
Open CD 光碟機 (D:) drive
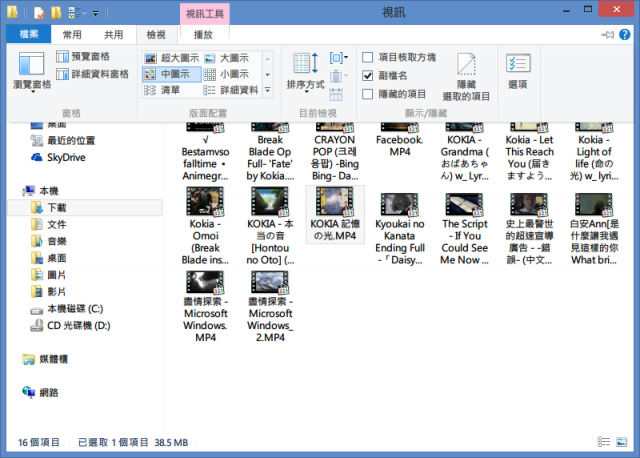point(70,325)
